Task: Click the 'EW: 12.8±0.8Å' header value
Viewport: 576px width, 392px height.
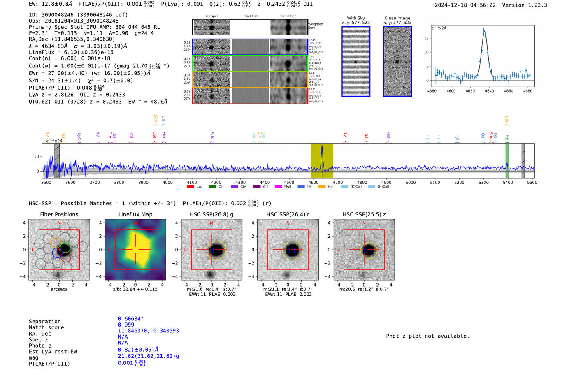Action: coord(51,4)
